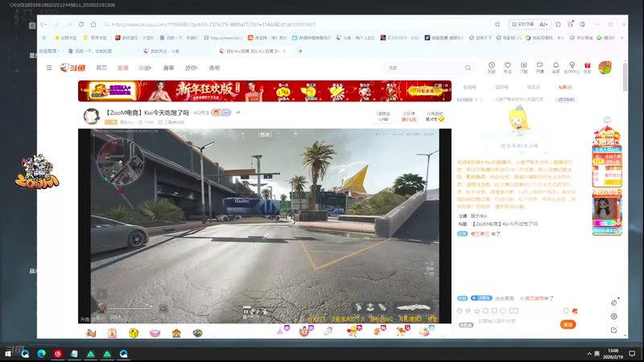Switch to the 贵宾 tab
644x362 pixels.
(x=534, y=87)
